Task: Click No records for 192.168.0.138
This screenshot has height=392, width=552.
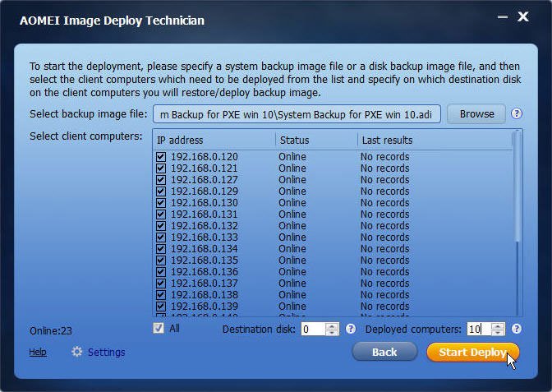Action: [384, 295]
